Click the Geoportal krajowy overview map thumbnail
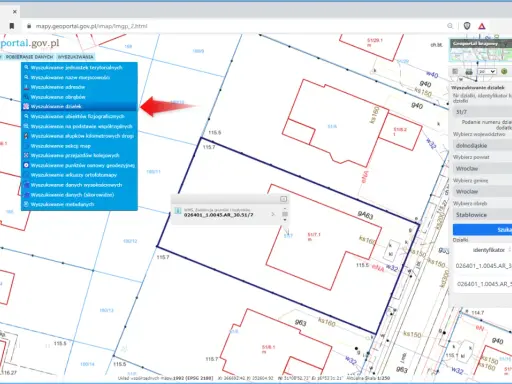 tap(481, 51)
